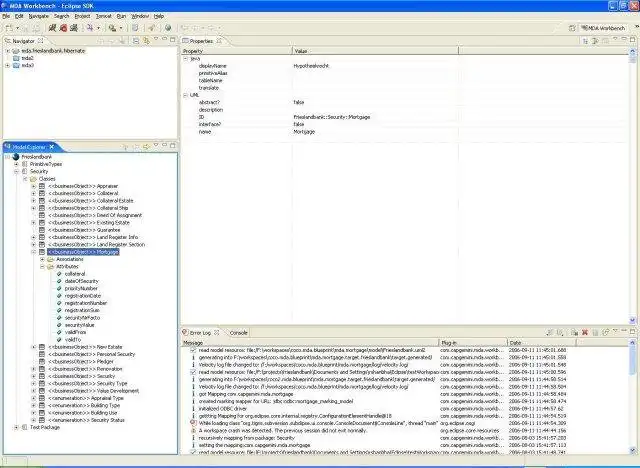Open the Search menu
Image resolution: width=640 pixels, height=468 pixels.
62,16
